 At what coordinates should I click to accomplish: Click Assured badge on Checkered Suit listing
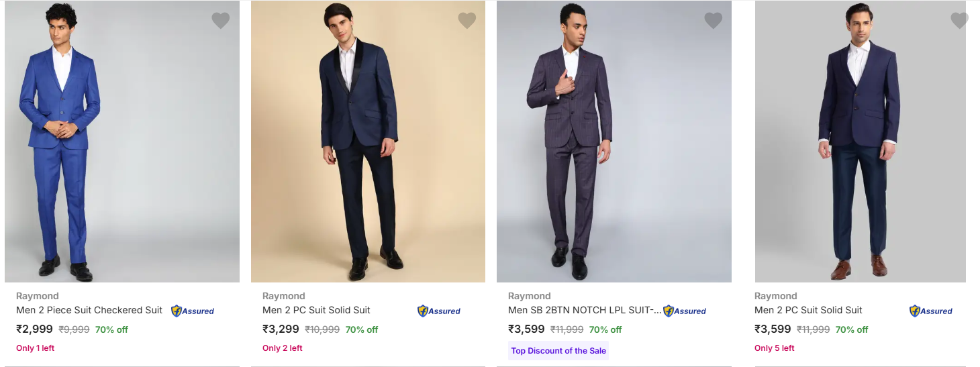pyautogui.click(x=193, y=311)
